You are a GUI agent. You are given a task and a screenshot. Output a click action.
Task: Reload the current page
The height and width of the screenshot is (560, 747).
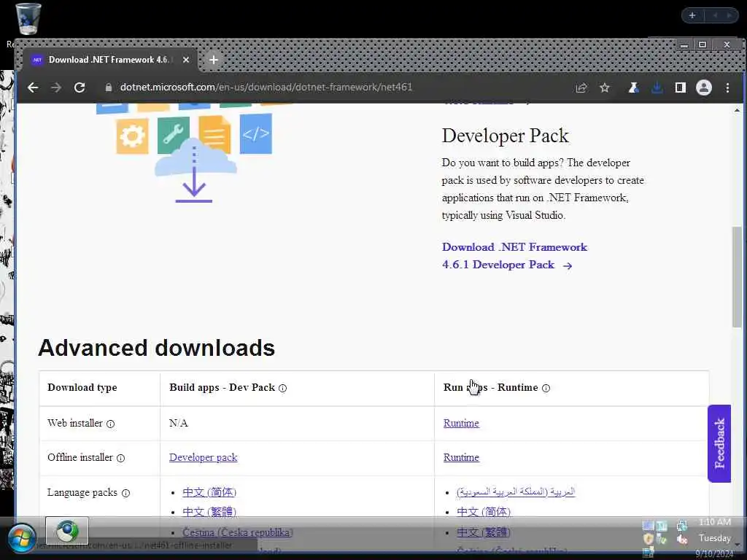80,87
